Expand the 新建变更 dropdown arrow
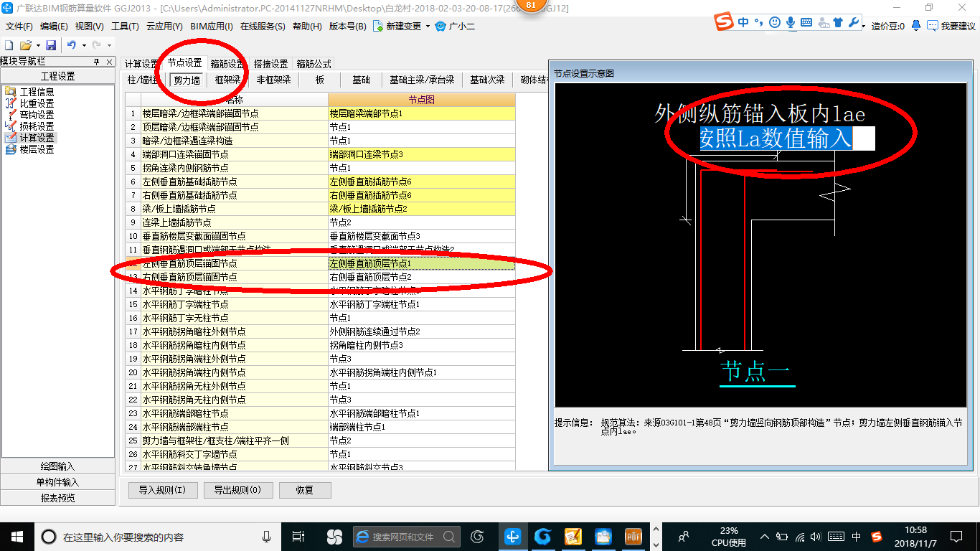 [x=428, y=27]
